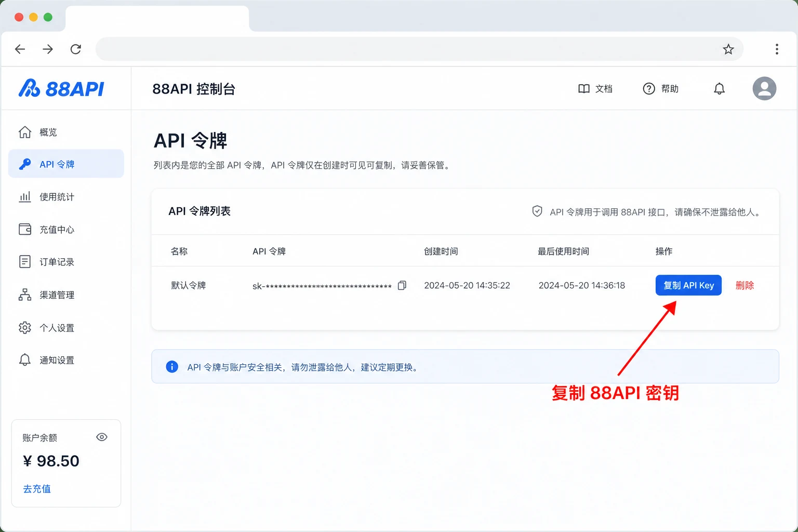Click the browser forward arrow

coord(48,49)
